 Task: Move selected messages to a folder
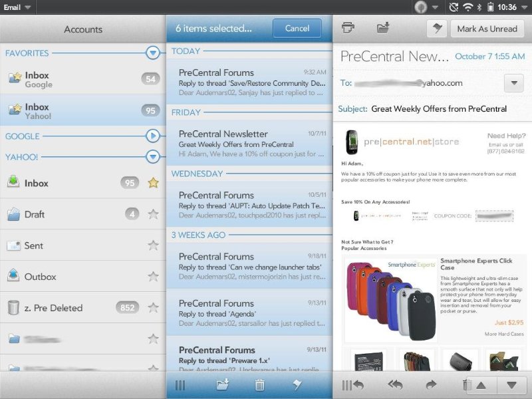[223, 385]
